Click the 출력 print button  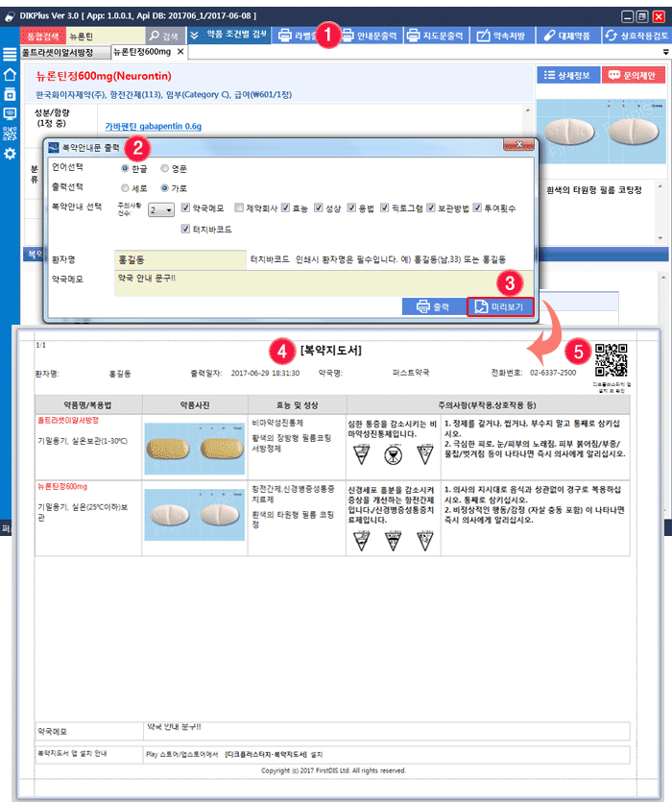[433, 306]
